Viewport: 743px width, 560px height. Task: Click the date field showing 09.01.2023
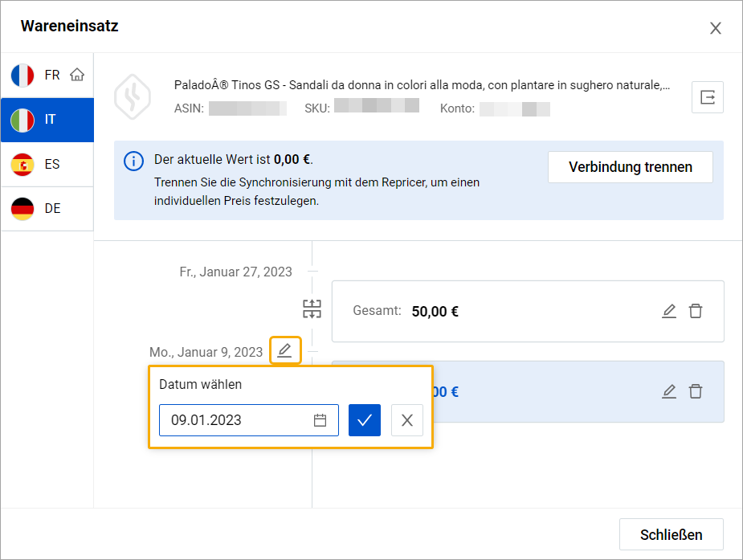point(249,420)
